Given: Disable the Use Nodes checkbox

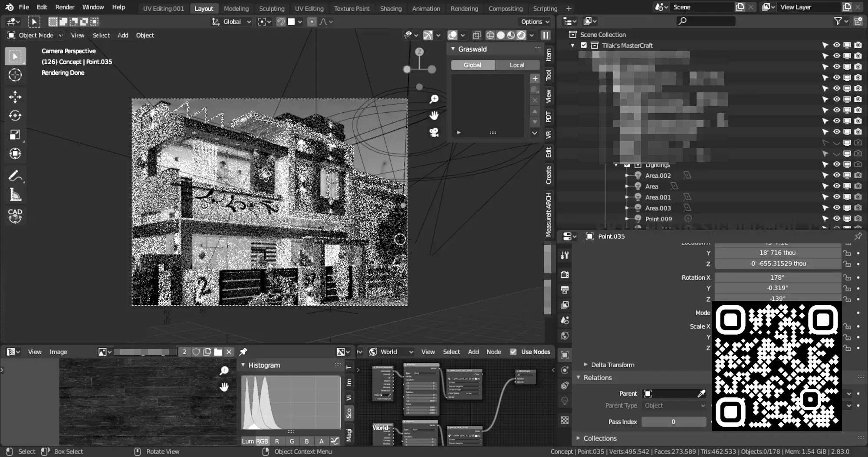Looking at the screenshot, I should click(x=513, y=352).
